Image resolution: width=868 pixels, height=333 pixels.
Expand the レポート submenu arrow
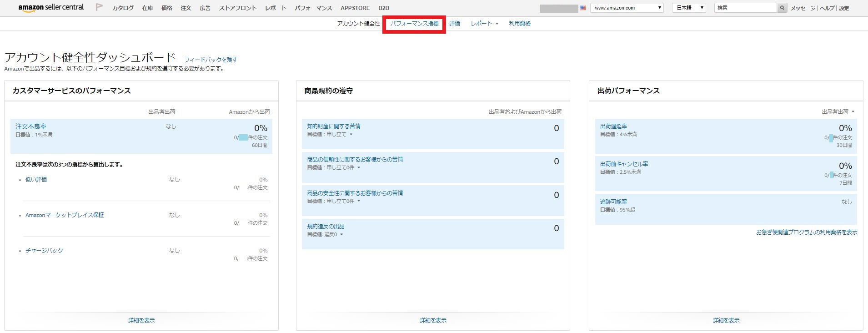(497, 24)
